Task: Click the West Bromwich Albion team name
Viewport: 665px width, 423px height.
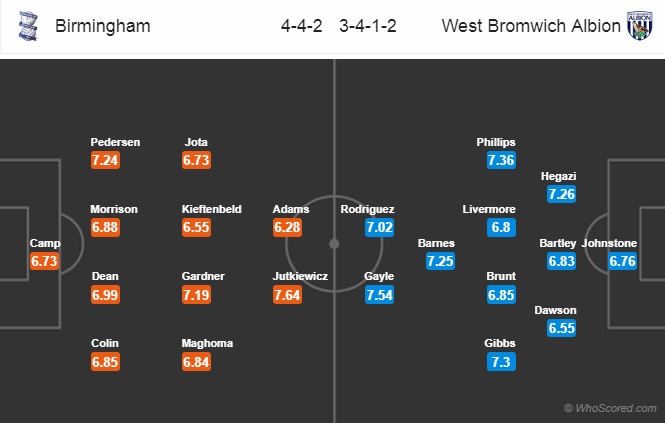Action: point(531,26)
